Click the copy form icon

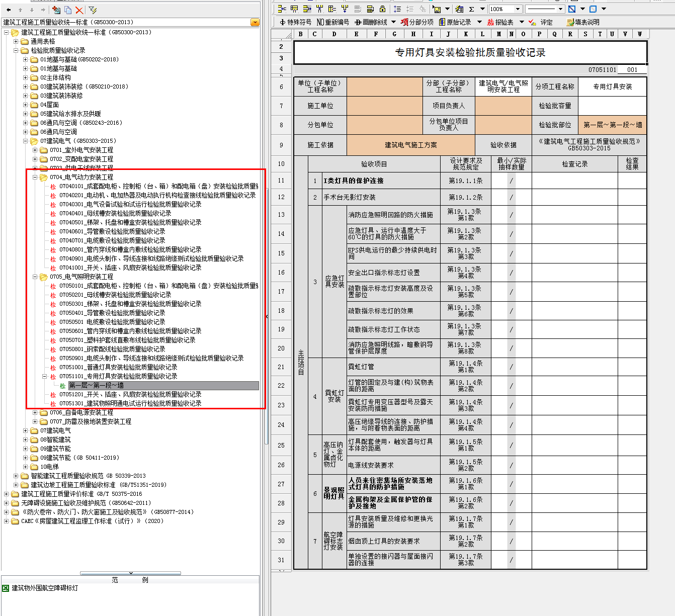(68, 10)
